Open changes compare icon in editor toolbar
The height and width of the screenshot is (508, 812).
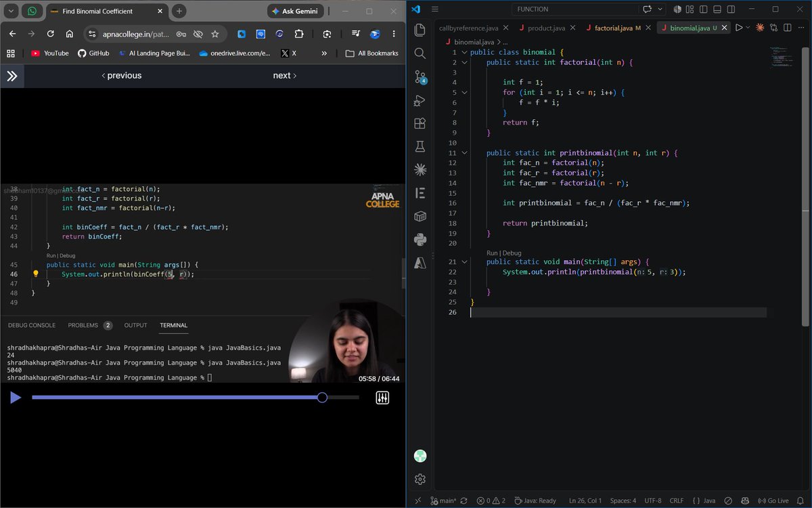[x=773, y=28]
